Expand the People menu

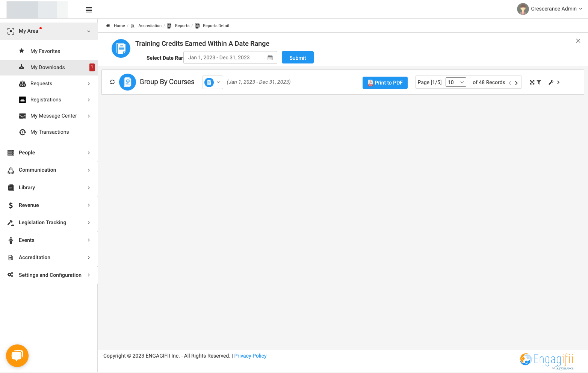click(49, 153)
